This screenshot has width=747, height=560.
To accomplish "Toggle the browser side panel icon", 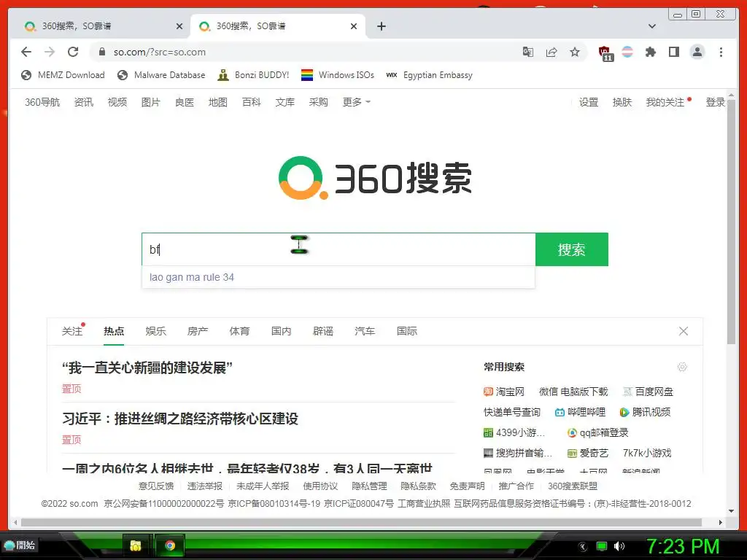I will [673, 52].
